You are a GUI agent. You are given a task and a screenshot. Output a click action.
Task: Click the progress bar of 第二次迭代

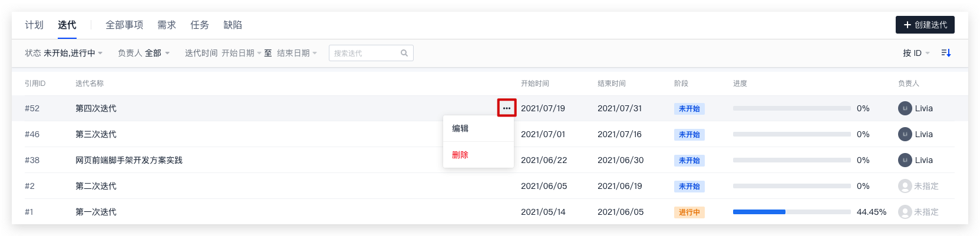[792, 186]
